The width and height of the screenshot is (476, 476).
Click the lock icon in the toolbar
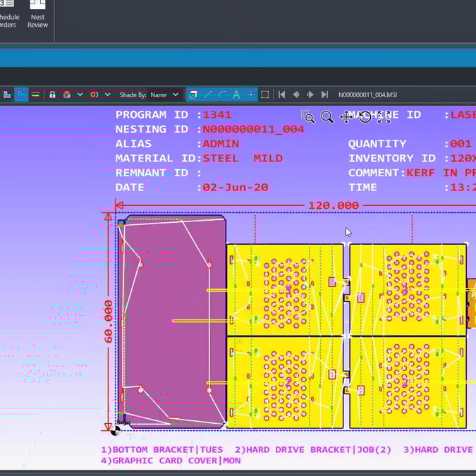(52, 94)
